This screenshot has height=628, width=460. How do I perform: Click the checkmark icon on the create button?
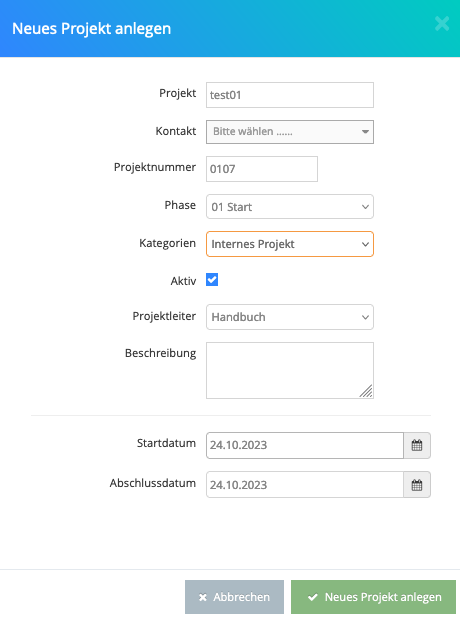(x=313, y=597)
